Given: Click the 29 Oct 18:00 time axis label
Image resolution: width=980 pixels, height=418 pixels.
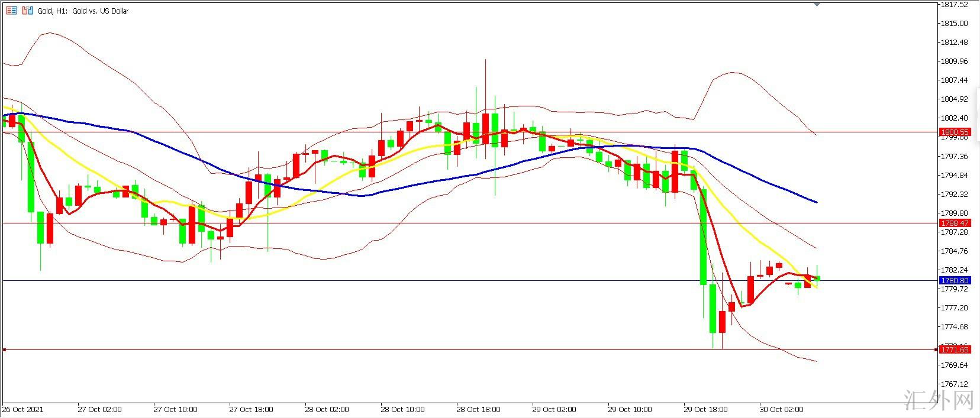Looking at the screenshot, I should tap(705, 409).
